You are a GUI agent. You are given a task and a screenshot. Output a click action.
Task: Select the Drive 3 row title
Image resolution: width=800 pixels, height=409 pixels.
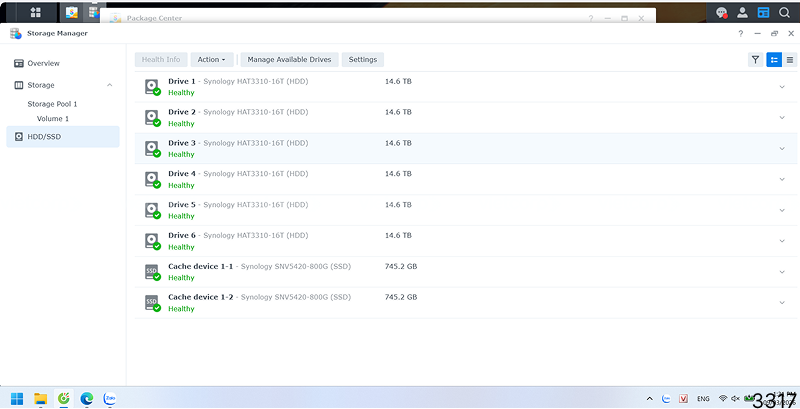(182, 143)
